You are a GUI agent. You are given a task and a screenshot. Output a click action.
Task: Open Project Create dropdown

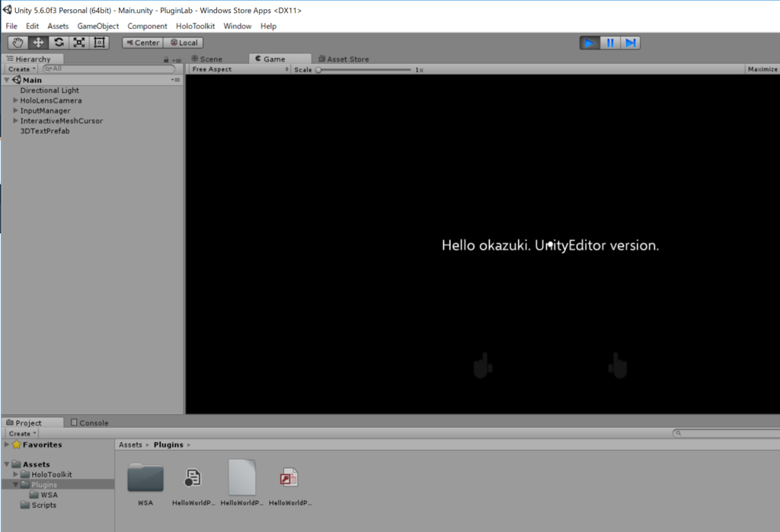pyautogui.click(x=22, y=434)
